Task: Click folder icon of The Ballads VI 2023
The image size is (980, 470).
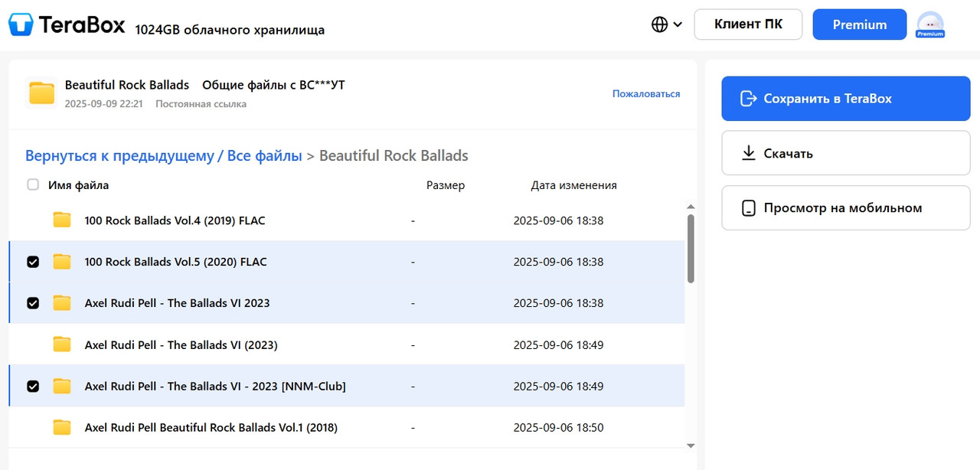Action: (62, 303)
